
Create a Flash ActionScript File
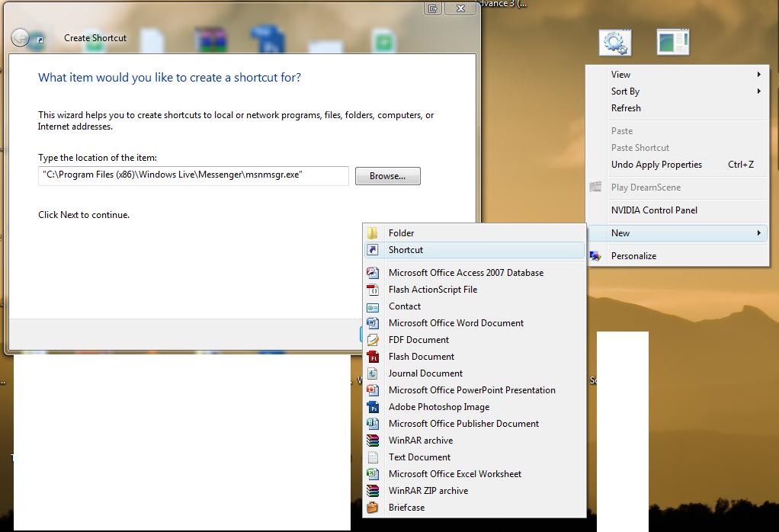click(474, 290)
